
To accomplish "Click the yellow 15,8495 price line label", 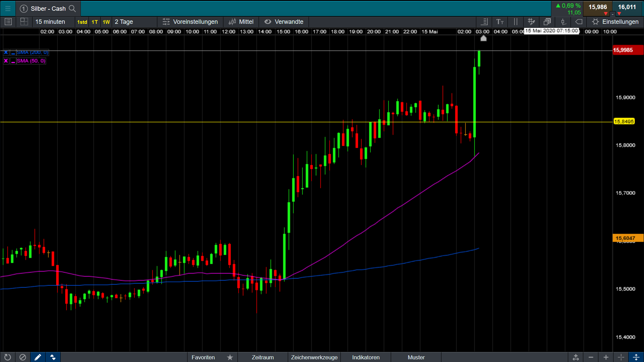I will point(624,121).
